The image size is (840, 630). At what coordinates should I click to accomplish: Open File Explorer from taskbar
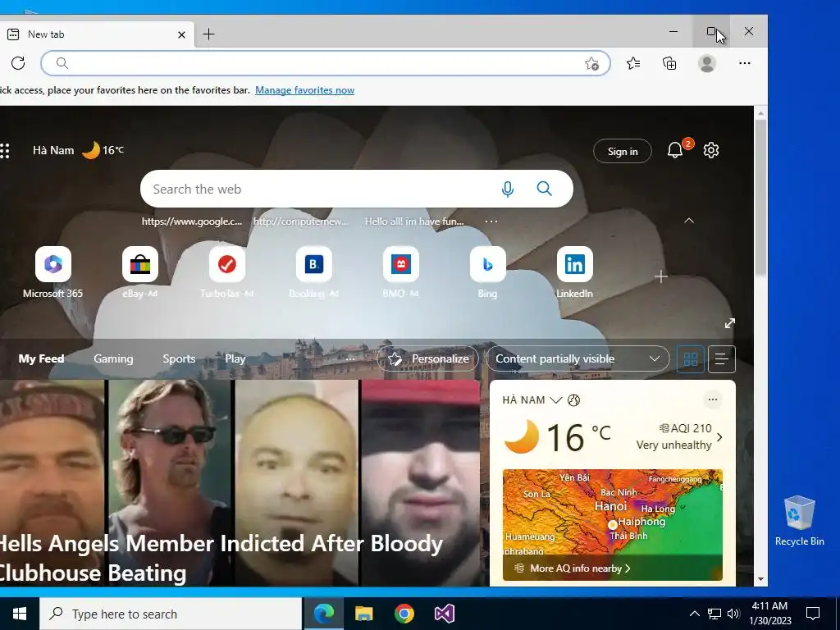point(364,614)
